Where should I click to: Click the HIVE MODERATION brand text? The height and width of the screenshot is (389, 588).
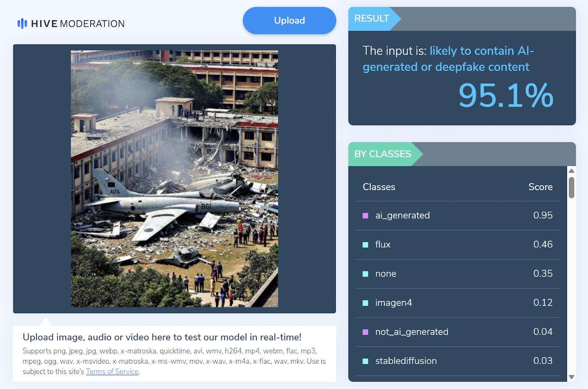[78, 24]
